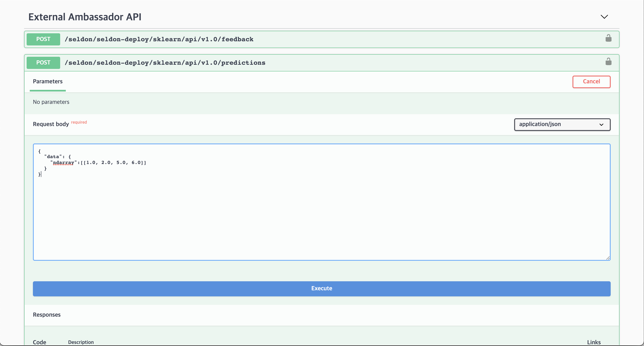The height and width of the screenshot is (346, 644).
Task: Click the "Request body" label
Action: pyautogui.click(x=51, y=124)
